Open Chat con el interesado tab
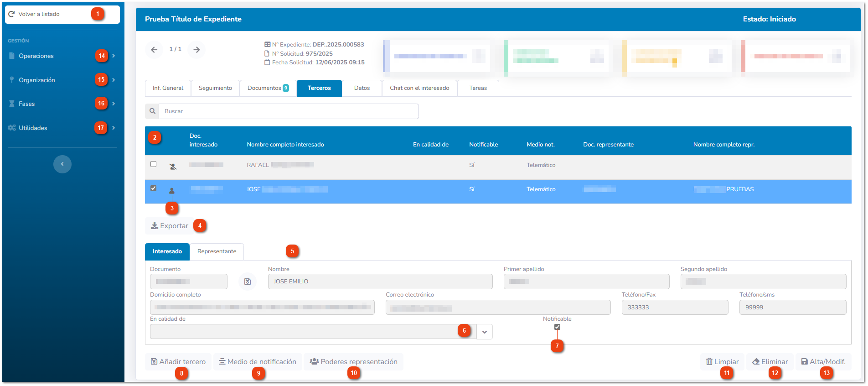This screenshot has width=868, height=386. click(419, 88)
